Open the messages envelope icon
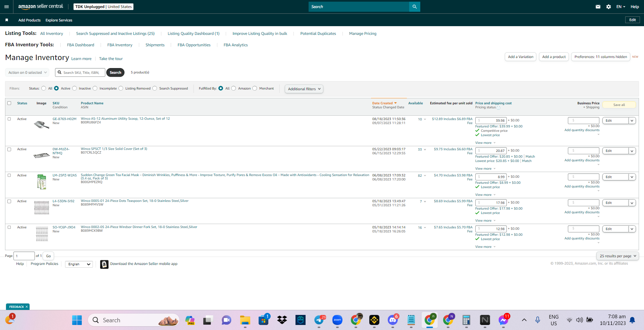Image resolution: width=644 pixels, height=330 pixels. (x=598, y=7)
